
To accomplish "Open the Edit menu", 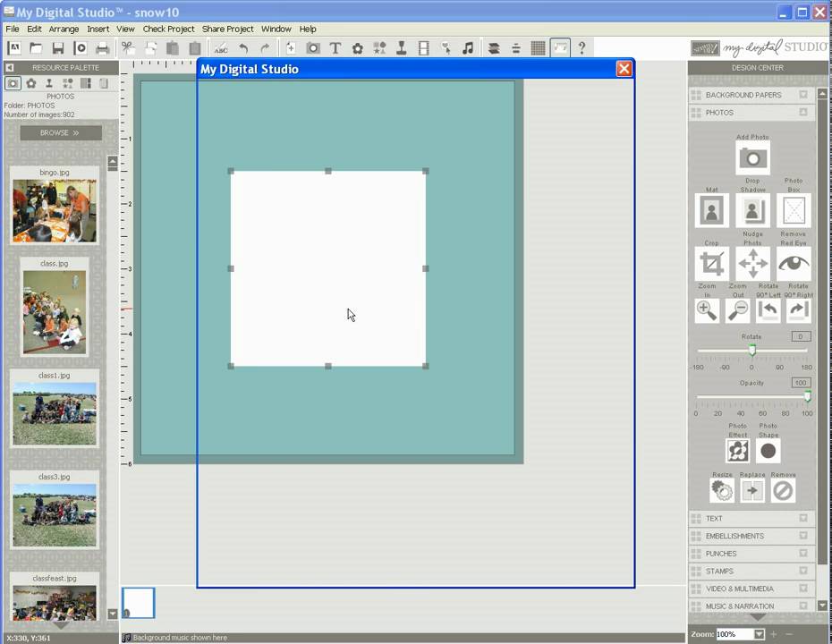I will (x=34, y=30).
